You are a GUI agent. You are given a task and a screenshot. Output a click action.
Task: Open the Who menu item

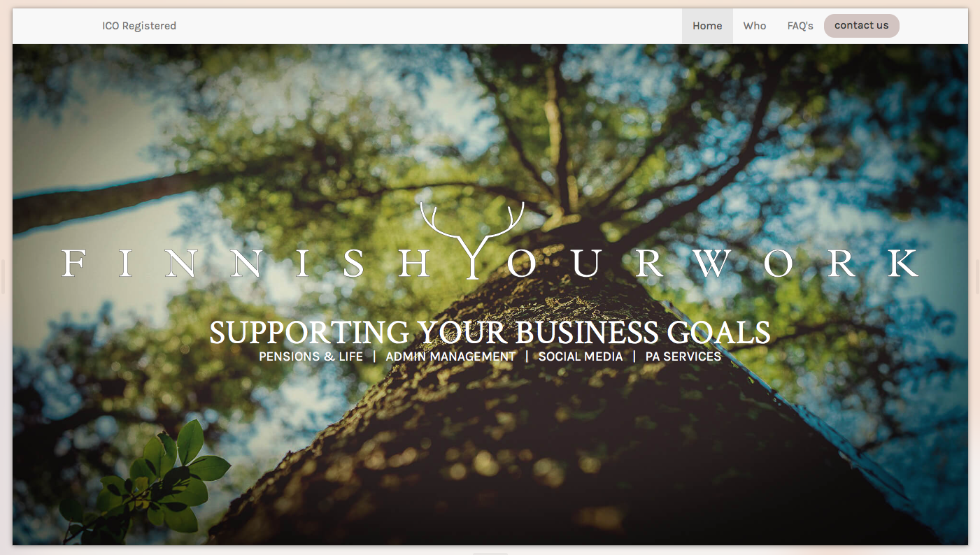pyautogui.click(x=755, y=26)
